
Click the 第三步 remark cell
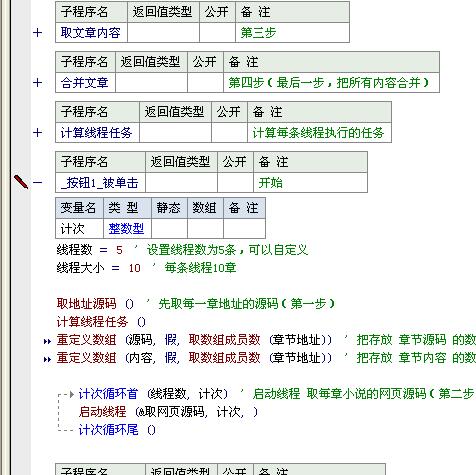click(292, 33)
